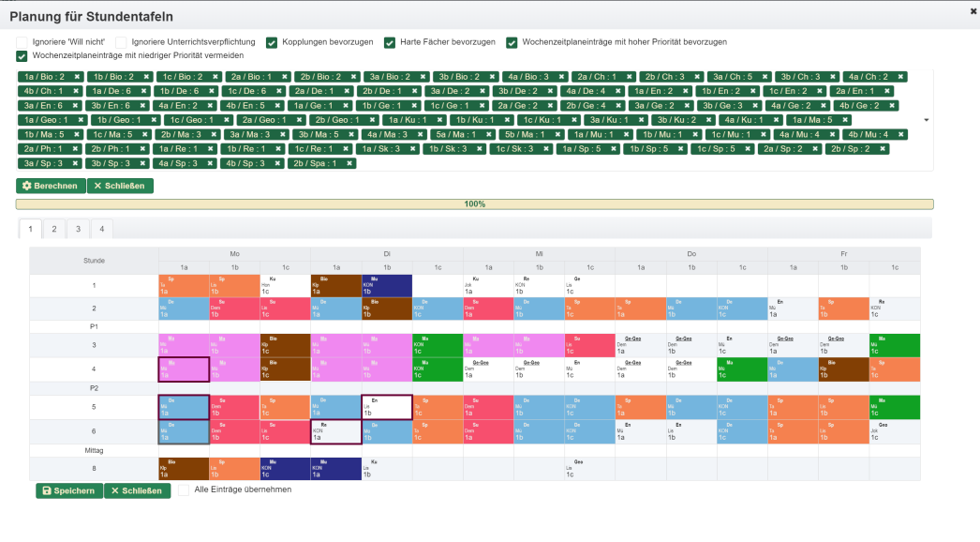Click the 100% progress bar
Image resolution: width=980 pixels, height=542 pixels.
tap(474, 203)
